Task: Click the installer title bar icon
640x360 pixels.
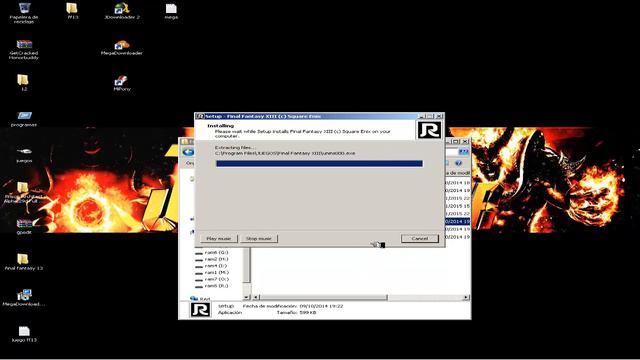Action: coord(200,116)
